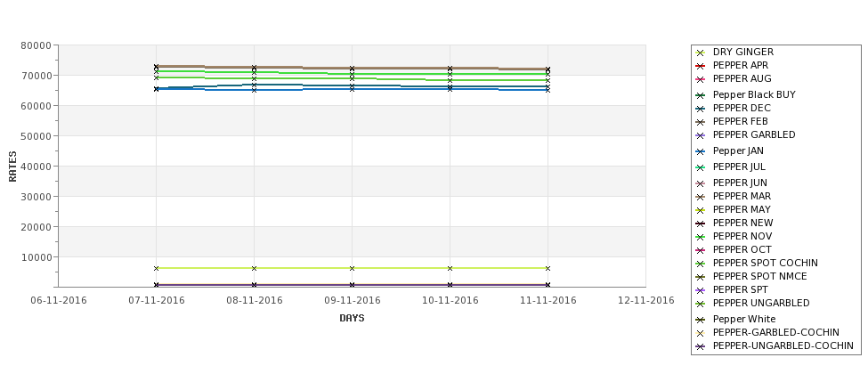Click the RATES y-axis title
Screen dimensions: 868x382
click(12, 167)
